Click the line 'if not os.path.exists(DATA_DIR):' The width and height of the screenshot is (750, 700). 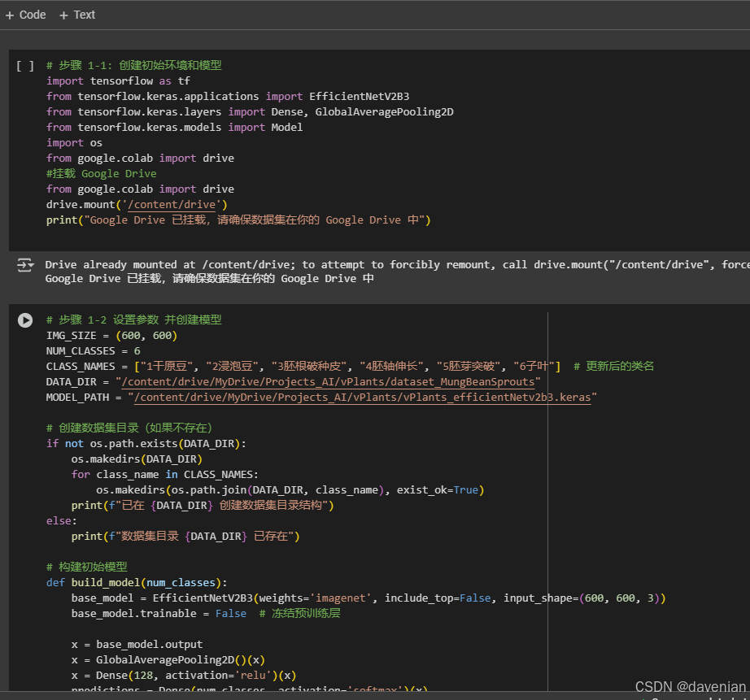pos(146,444)
